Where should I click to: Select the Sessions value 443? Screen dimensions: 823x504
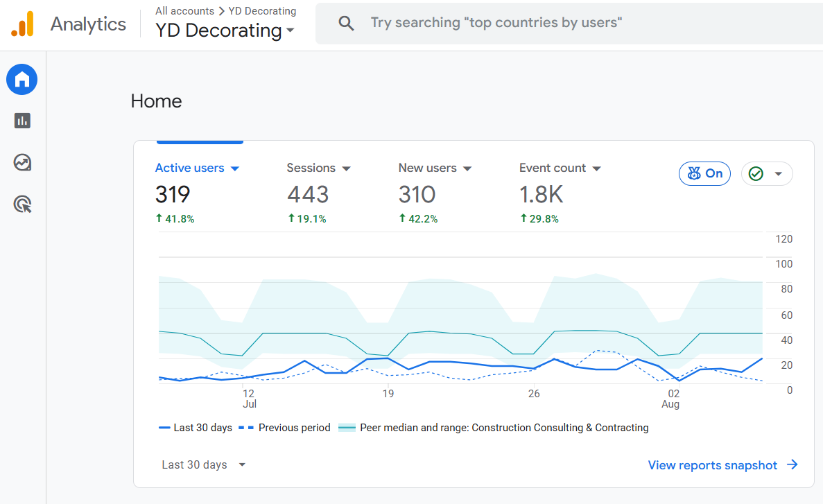pos(308,194)
